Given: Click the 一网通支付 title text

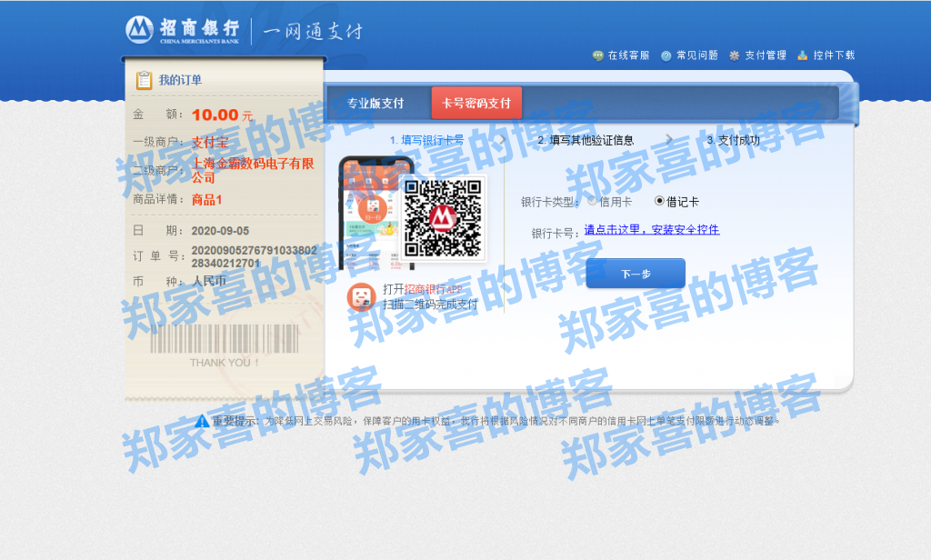Looking at the screenshot, I should coord(313,31).
